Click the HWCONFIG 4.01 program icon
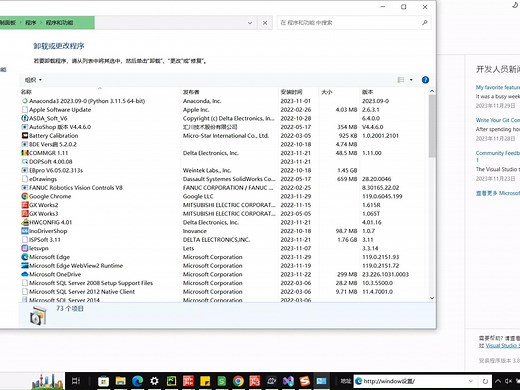Image resolution: width=520 pixels, height=390 pixels. pyautogui.click(x=25, y=222)
